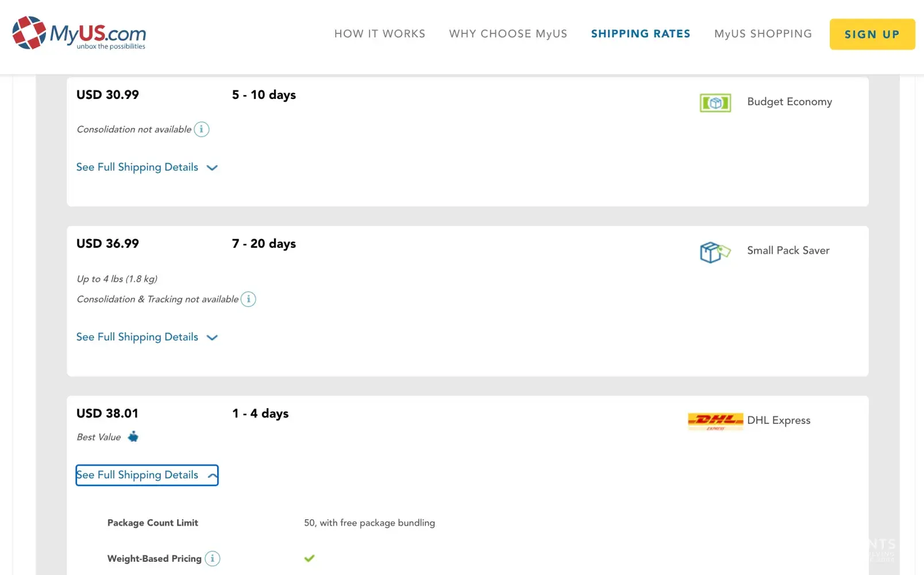The width and height of the screenshot is (924, 575).
Task: Click the Small Pack Saver label
Action: tap(788, 251)
